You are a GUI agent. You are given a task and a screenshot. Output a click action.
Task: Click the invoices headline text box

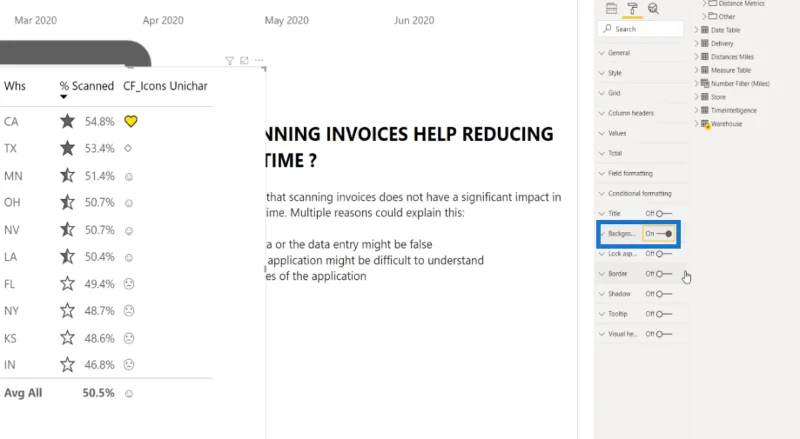click(409, 147)
